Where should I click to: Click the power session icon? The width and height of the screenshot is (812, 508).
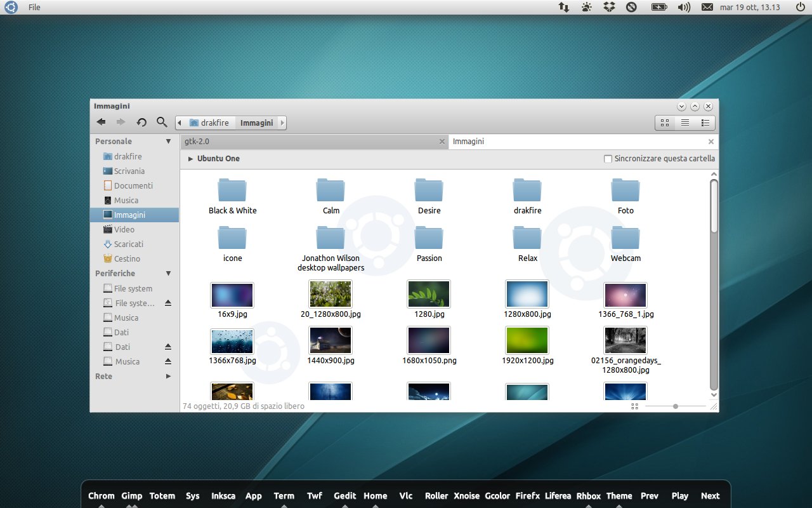pyautogui.click(x=800, y=7)
